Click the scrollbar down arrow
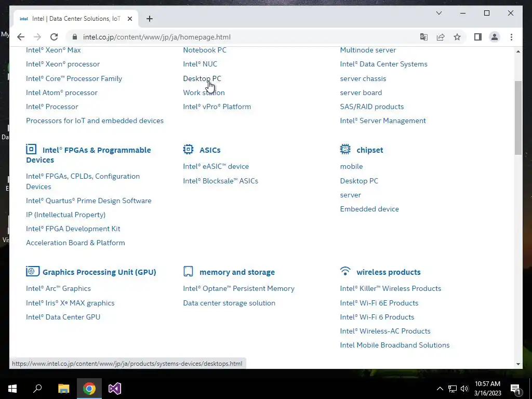 tap(518, 364)
